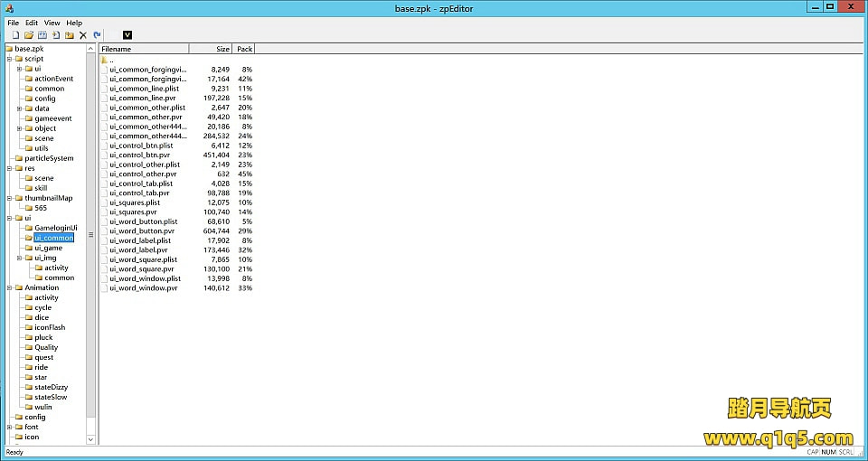Expand the data folder in tree

[x=19, y=108]
